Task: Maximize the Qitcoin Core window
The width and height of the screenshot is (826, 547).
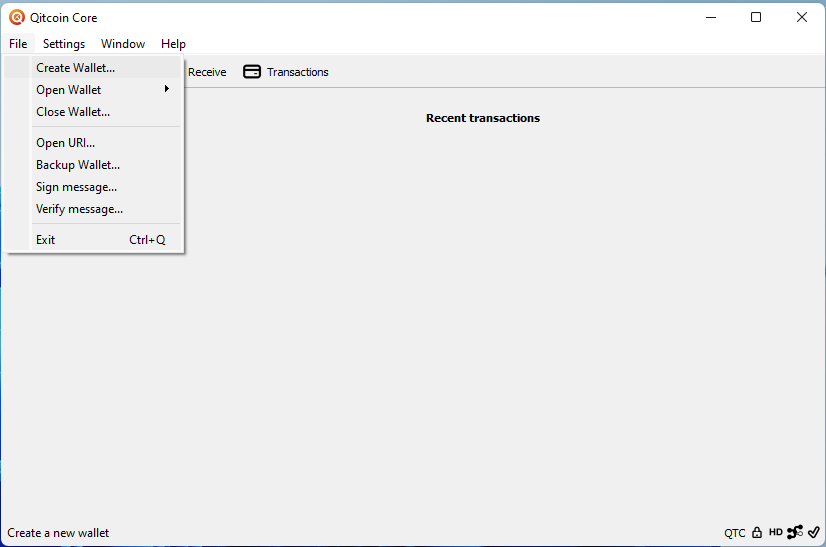Action: [756, 17]
